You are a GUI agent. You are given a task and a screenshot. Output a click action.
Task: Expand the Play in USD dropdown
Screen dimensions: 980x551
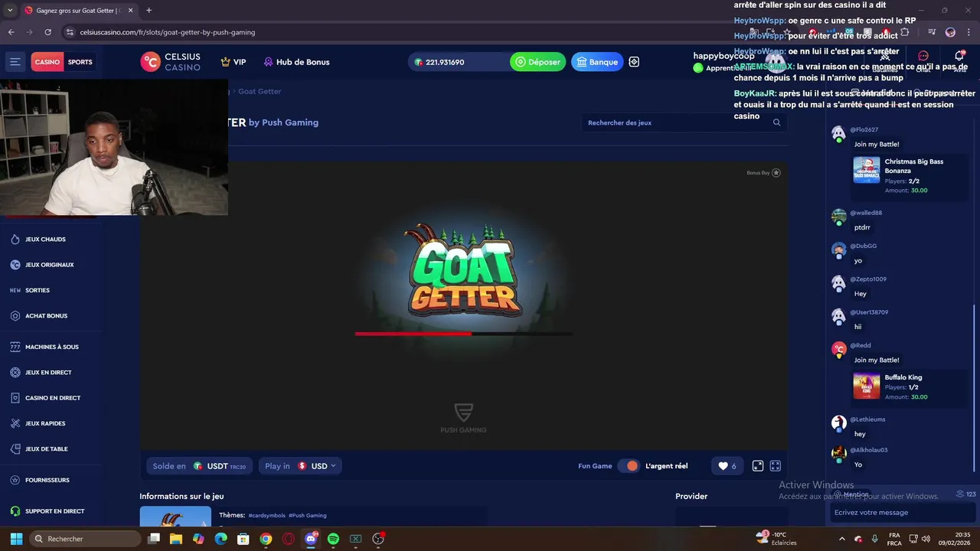point(300,466)
